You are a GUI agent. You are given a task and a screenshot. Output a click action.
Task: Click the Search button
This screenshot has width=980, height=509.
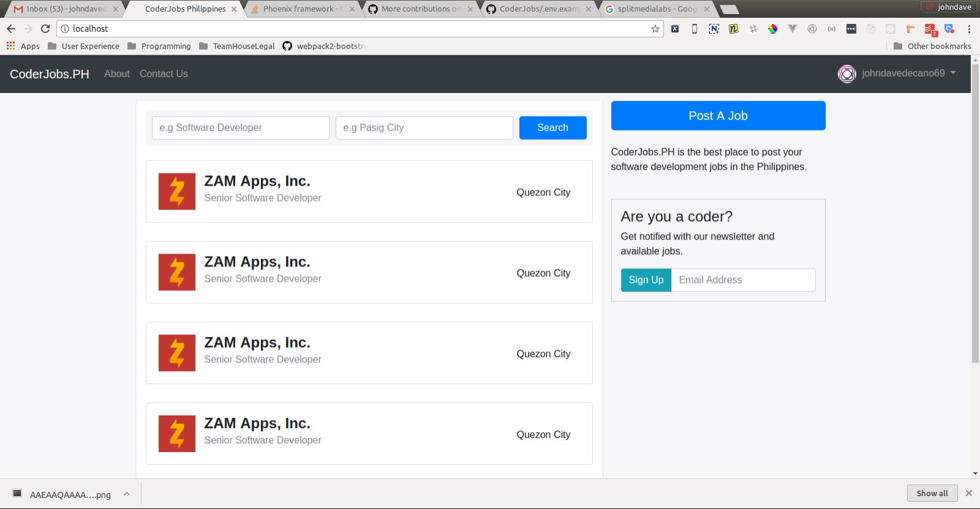(x=552, y=127)
